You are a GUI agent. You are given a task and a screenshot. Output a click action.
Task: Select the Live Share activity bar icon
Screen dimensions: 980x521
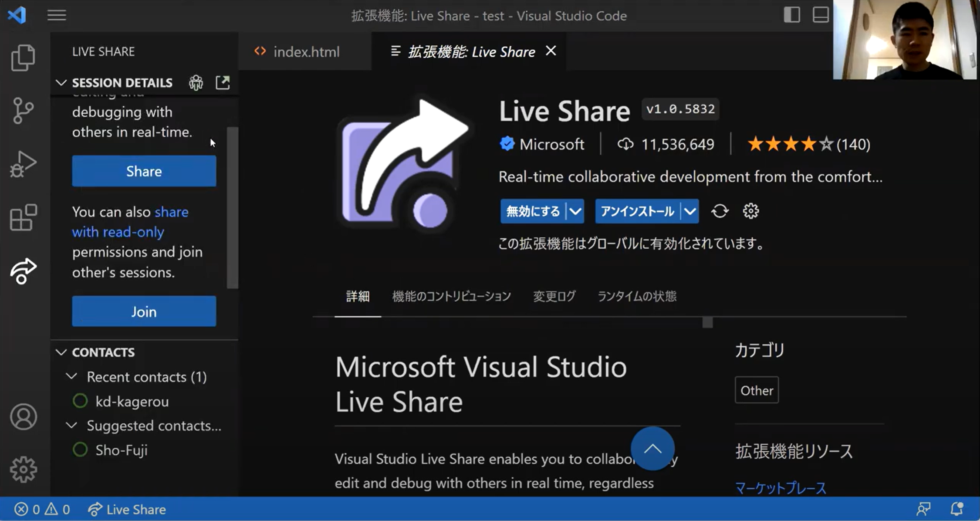click(x=23, y=271)
